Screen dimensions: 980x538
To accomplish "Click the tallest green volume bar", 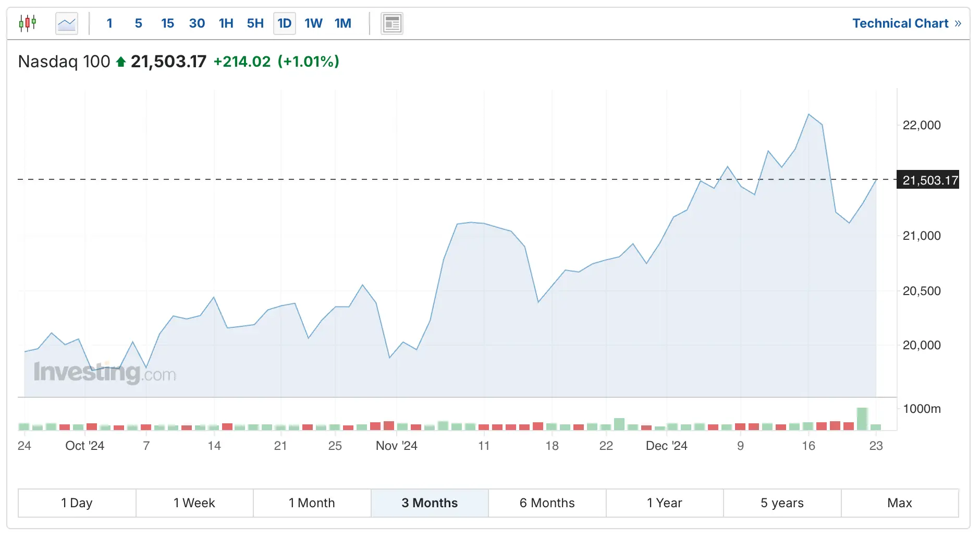I will tap(862, 419).
